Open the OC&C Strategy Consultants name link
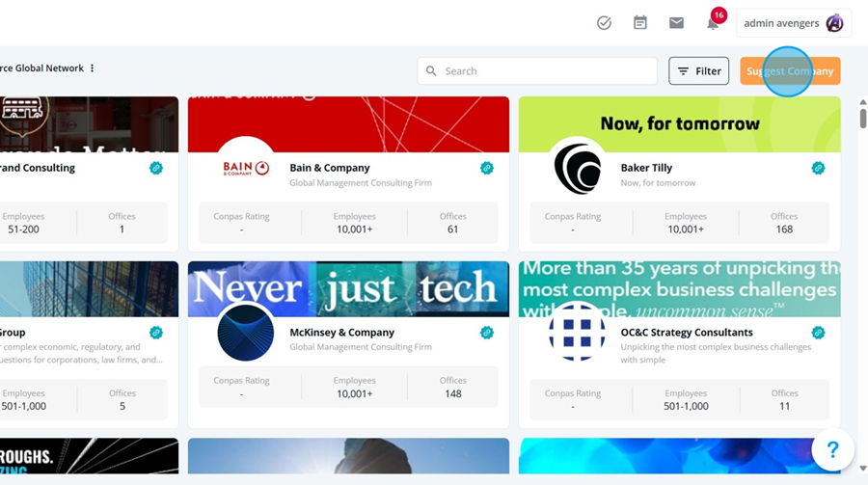 (687, 333)
